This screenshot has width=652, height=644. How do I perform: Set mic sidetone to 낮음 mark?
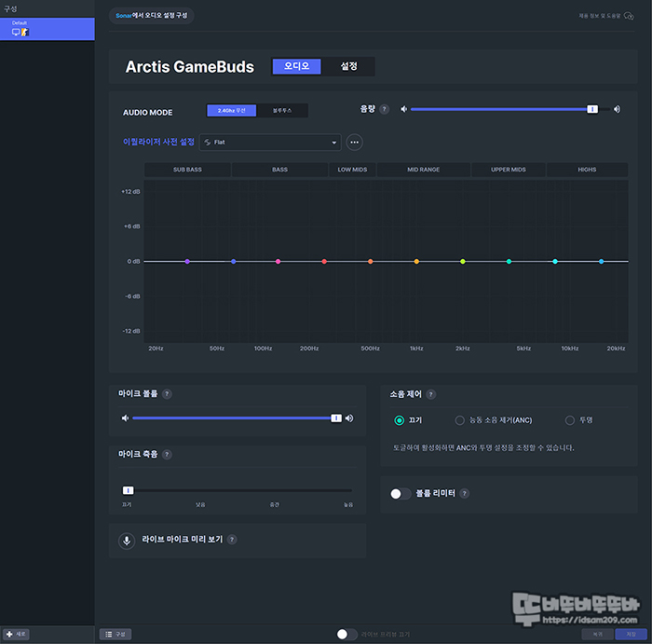point(200,504)
